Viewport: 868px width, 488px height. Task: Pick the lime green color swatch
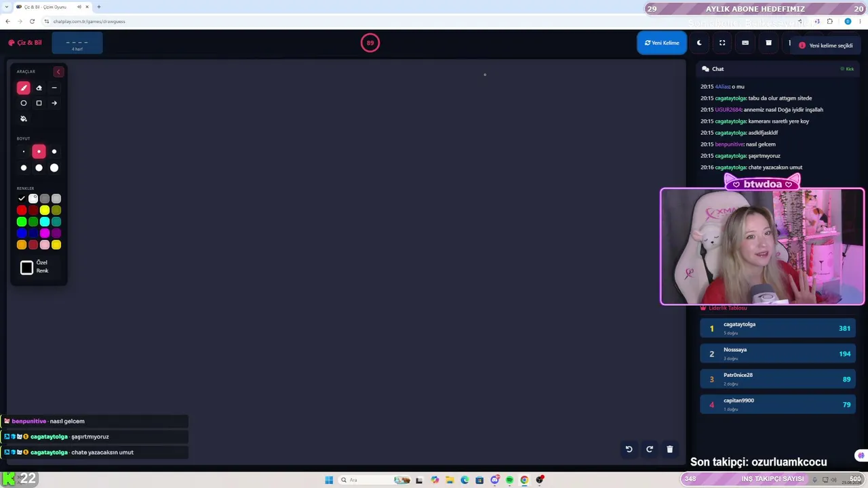click(x=22, y=222)
